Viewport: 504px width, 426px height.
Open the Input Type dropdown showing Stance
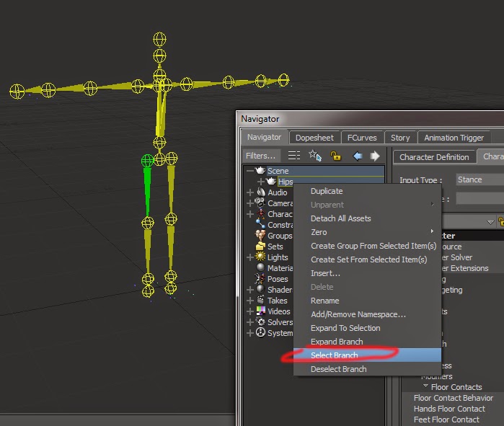(479, 179)
